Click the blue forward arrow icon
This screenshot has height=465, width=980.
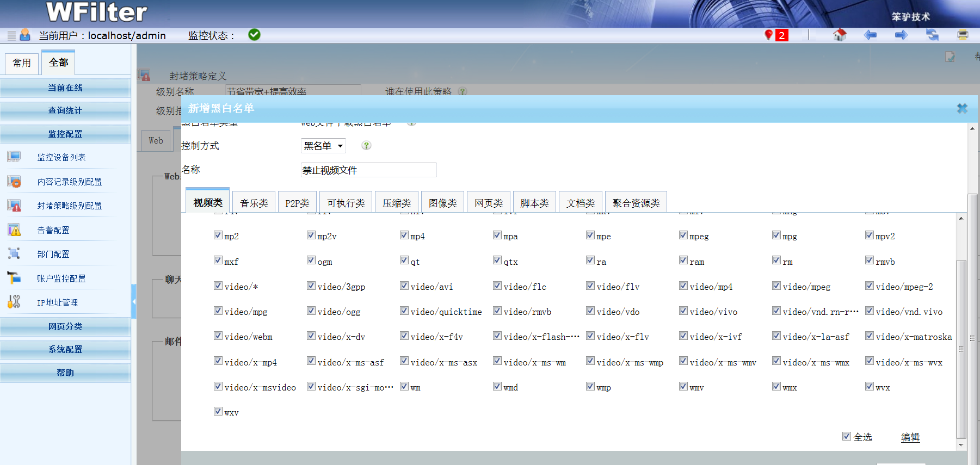(x=901, y=35)
